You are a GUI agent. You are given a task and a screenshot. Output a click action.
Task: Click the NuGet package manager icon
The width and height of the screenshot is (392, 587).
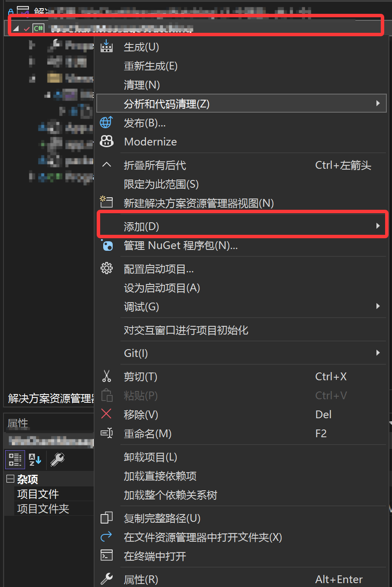[107, 246]
